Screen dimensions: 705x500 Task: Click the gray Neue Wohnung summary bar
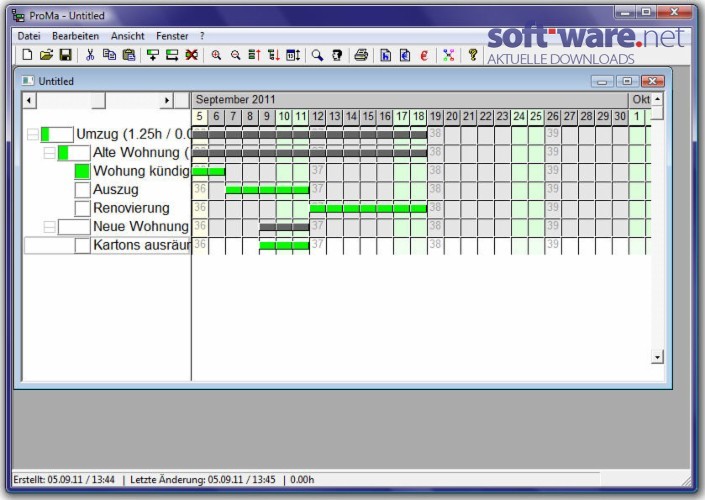(284, 227)
